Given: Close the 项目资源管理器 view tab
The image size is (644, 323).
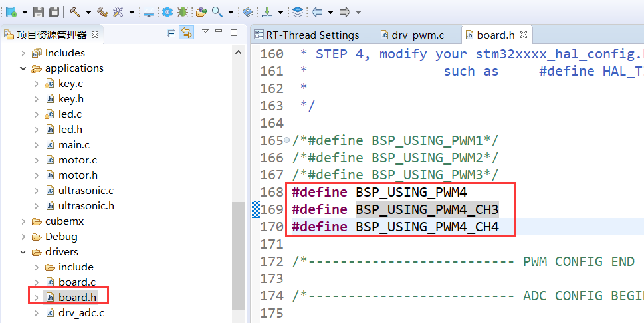Looking at the screenshot, I should (95, 35).
